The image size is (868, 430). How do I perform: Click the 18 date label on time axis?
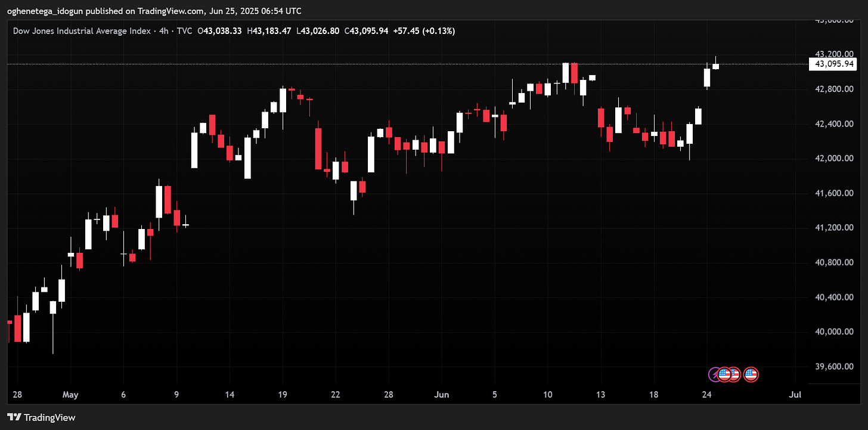(654, 395)
